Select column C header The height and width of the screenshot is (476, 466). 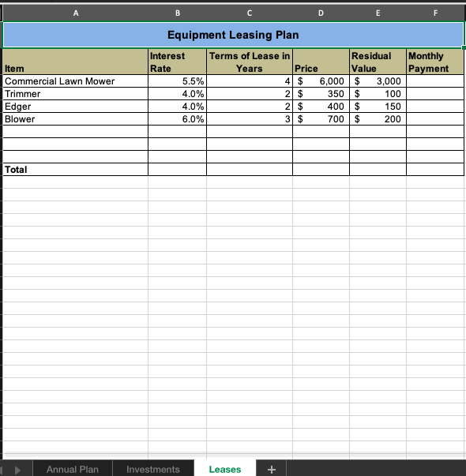point(250,13)
